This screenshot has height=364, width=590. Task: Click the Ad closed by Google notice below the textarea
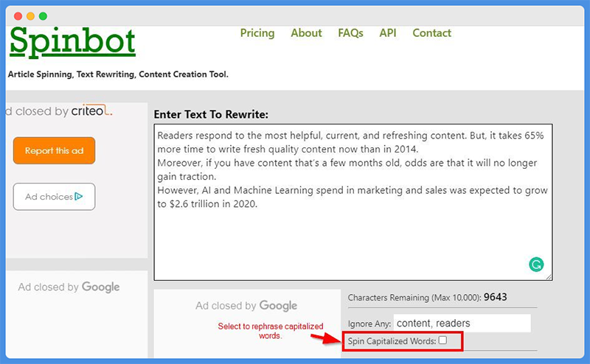coord(246,305)
